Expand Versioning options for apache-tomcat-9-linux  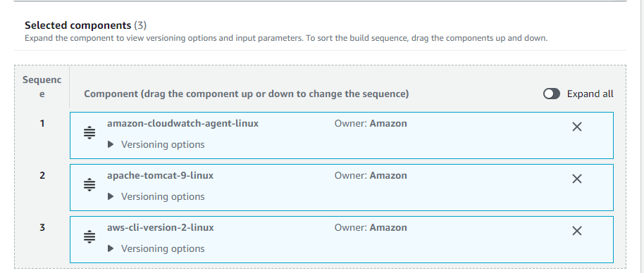tap(156, 197)
